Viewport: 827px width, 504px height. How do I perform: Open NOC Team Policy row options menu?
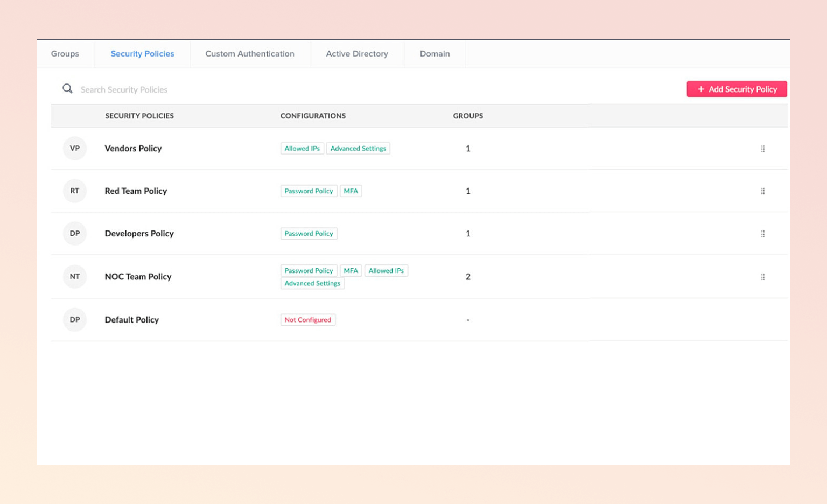[x=762, y=277]
